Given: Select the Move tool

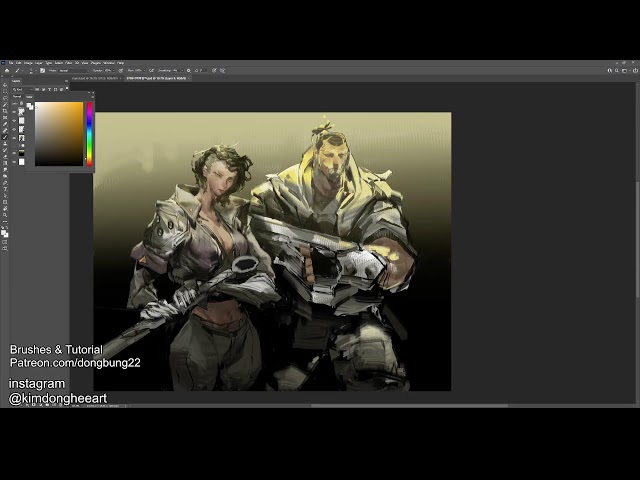Looking at the screenshot, I should coord(5,85).
